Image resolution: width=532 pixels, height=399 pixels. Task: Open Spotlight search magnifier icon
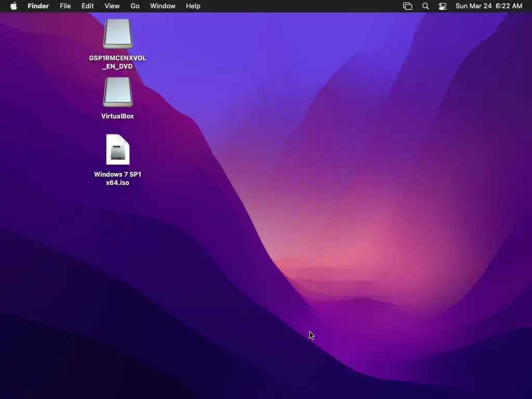[425, 6]
